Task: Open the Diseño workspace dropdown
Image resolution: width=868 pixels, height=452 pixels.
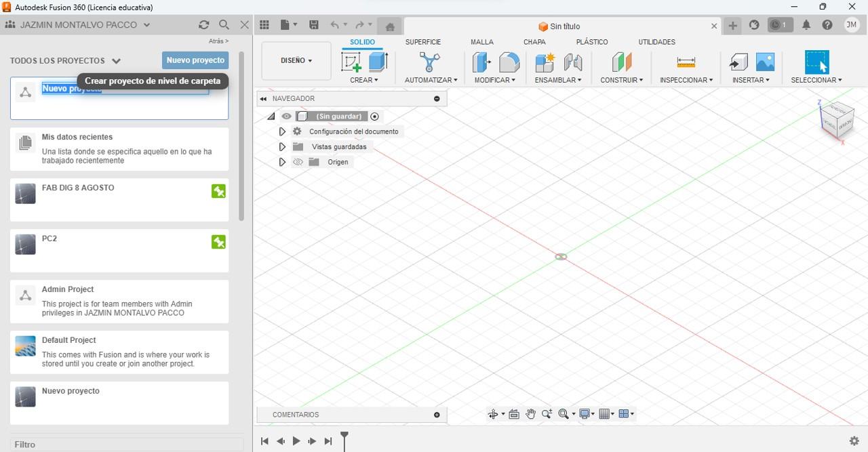Action: (296, 61)
